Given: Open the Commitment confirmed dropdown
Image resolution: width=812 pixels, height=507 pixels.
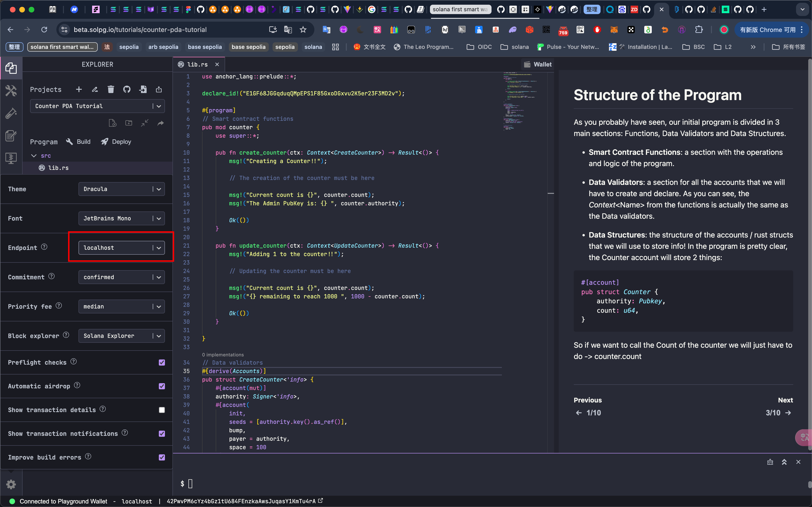Looking at the screenshot, I should pyautogui.click(x=121, y=277).
